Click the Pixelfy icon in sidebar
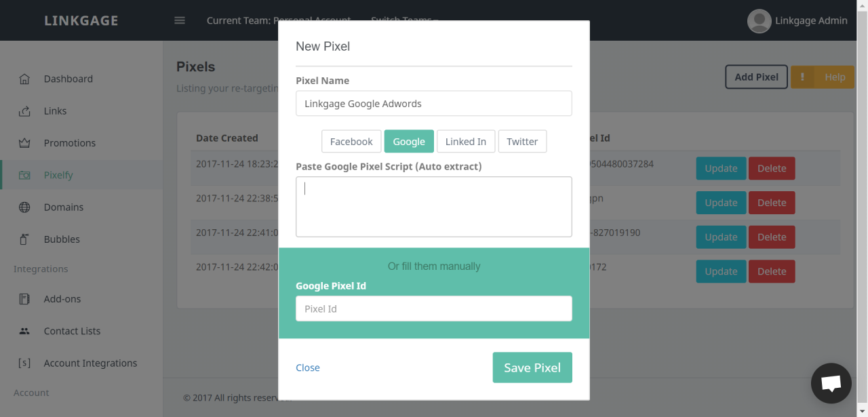Screen dimensions: 868x417 tap(24, 175)
